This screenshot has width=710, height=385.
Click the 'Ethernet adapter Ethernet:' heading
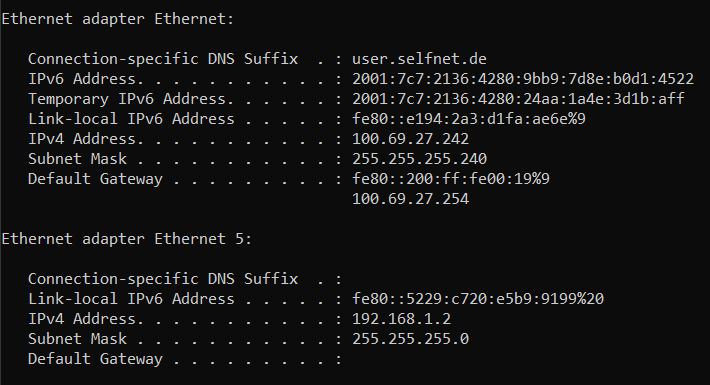[118, 19]
